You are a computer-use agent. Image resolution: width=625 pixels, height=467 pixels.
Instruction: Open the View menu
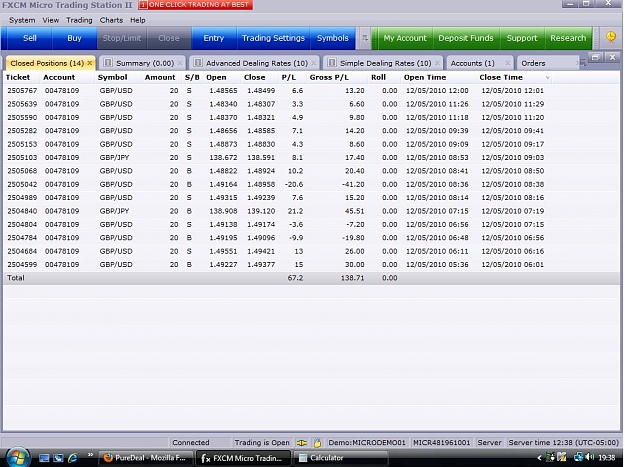[x=51, y=20]
